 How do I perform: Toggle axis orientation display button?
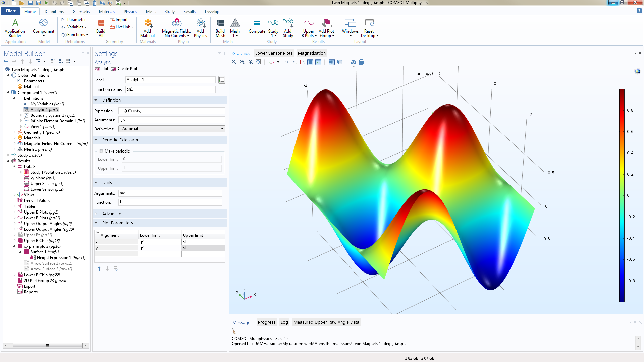tap(318, 62)
